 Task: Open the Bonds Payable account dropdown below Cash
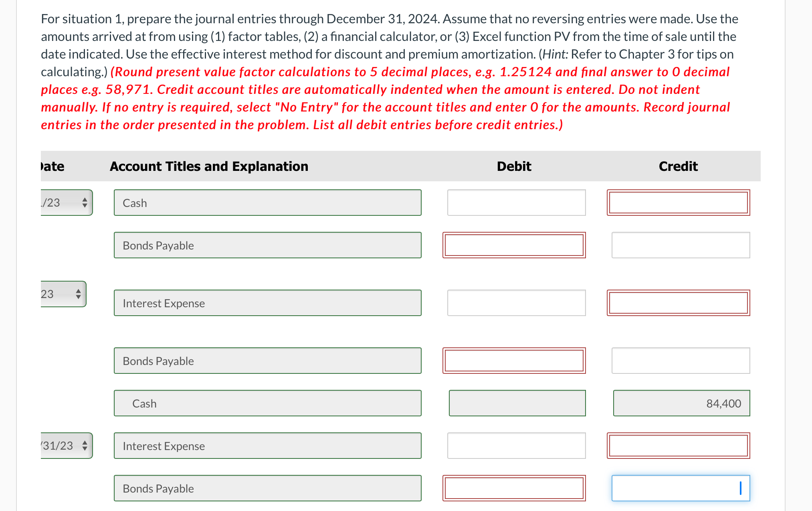coord(267,245)
